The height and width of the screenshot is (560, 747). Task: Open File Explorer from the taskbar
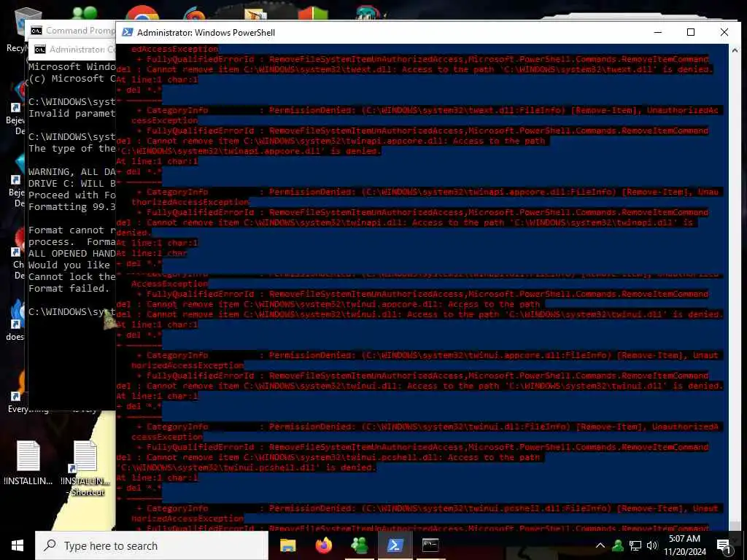coord(287,545)
